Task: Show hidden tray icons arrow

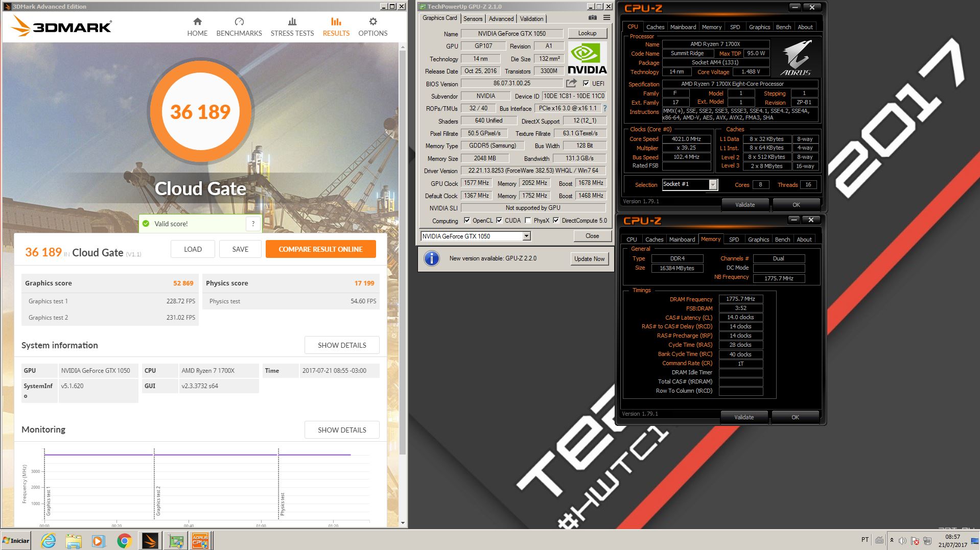Action: tap(892, 540)
